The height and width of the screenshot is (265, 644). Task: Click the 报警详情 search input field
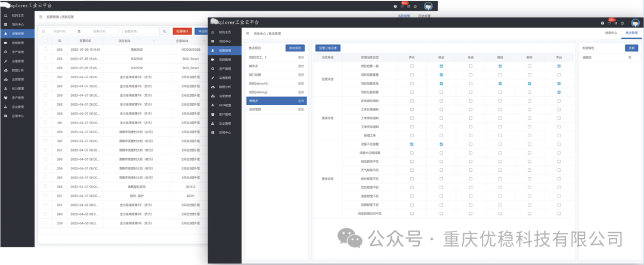(x=141, y=31)
